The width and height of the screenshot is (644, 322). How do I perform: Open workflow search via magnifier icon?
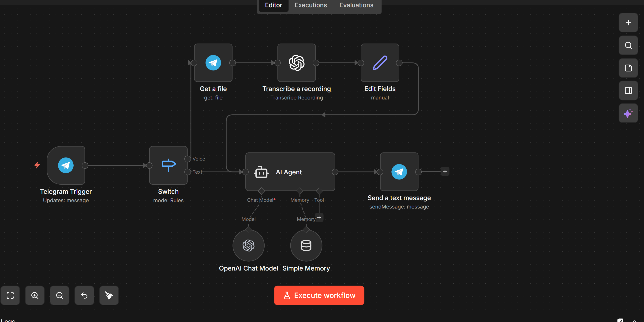628,45
